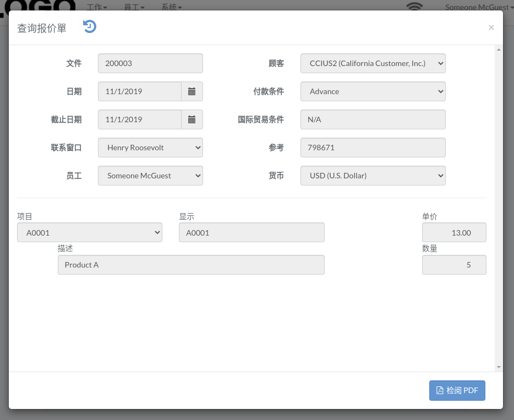
Task: Click the 描述 field showing Product A
Action: pos(191,265)
